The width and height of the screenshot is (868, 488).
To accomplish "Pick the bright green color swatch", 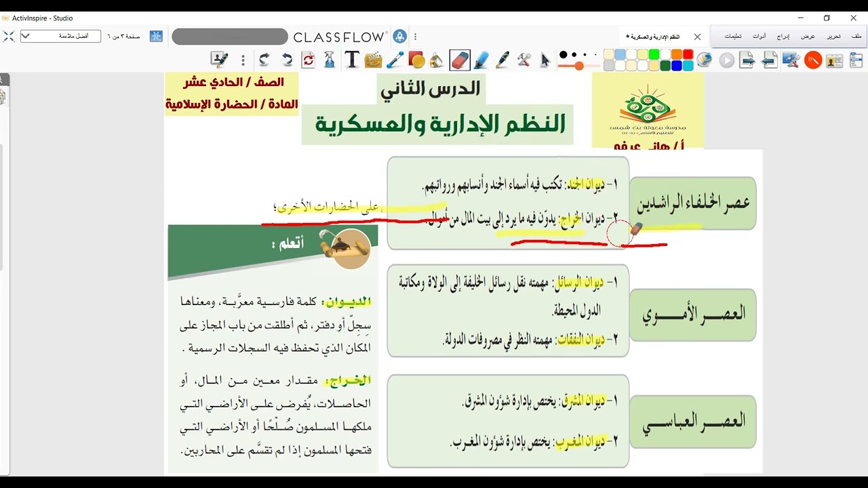I will click(654, 54).
